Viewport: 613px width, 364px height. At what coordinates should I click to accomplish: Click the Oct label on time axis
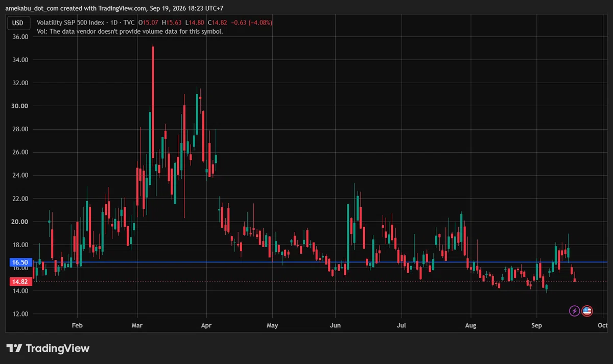(602, 325)
